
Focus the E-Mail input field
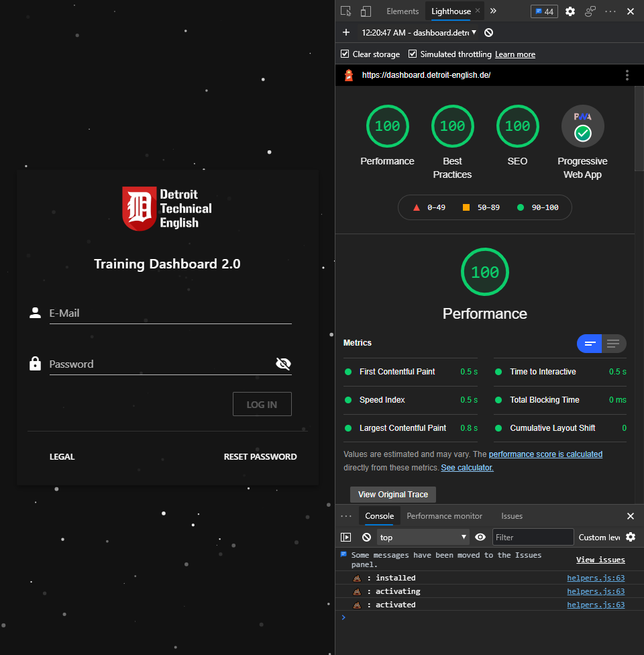point(170,313)
